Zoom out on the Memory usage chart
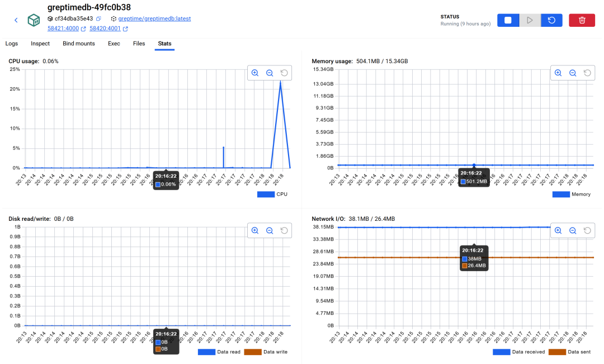604x364 pixels. [573, 73]
